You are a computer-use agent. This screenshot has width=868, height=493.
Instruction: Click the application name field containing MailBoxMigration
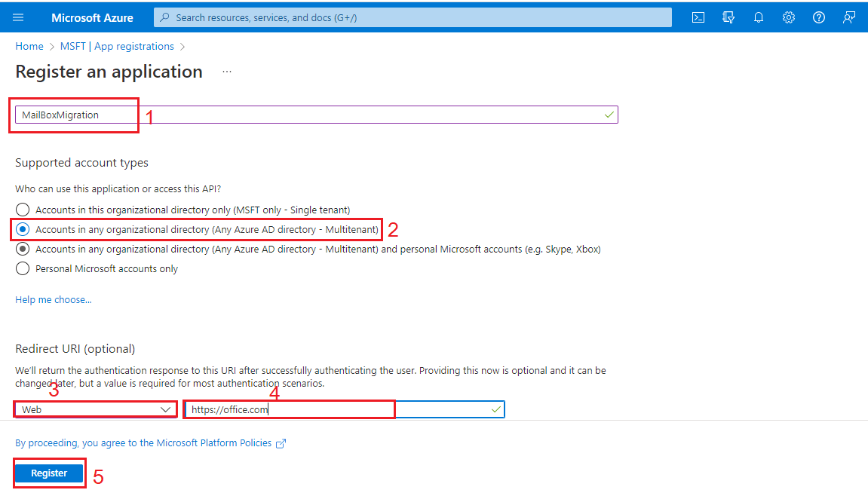pos(316,115)
